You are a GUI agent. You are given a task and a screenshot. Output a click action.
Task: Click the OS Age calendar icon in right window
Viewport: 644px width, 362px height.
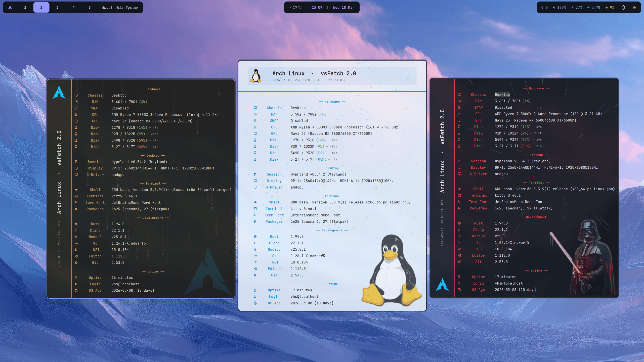click(x=459, y=290)
